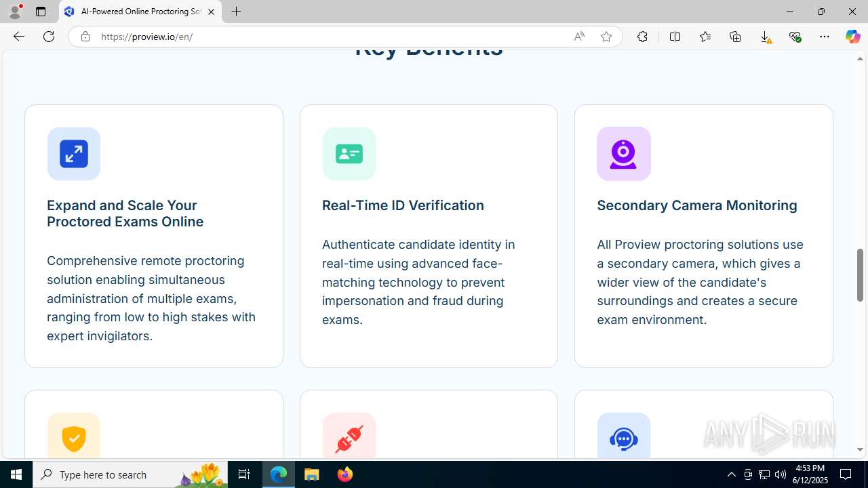Open Microsoft Edge from the taskbar
The image size is (868, 488).
[279, 474]
